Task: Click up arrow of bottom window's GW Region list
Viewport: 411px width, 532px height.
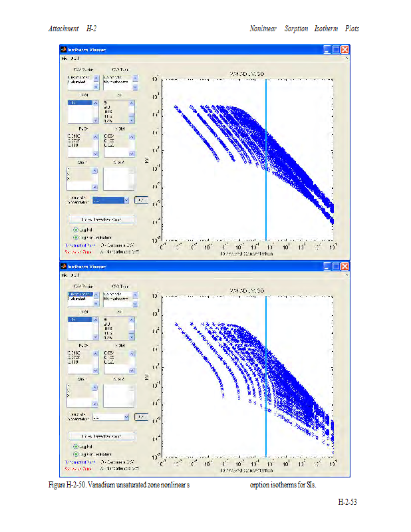Action: [x=95, y=293]
